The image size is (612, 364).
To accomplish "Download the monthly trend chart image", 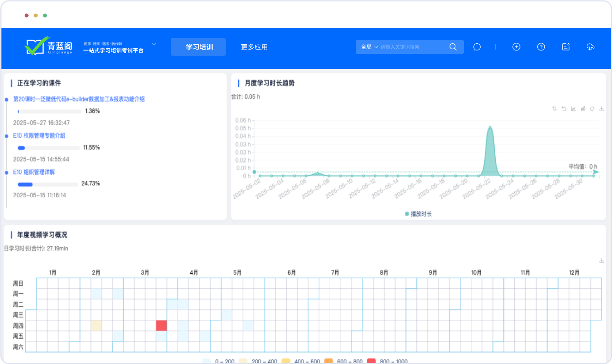I will (x=601, y=109).
